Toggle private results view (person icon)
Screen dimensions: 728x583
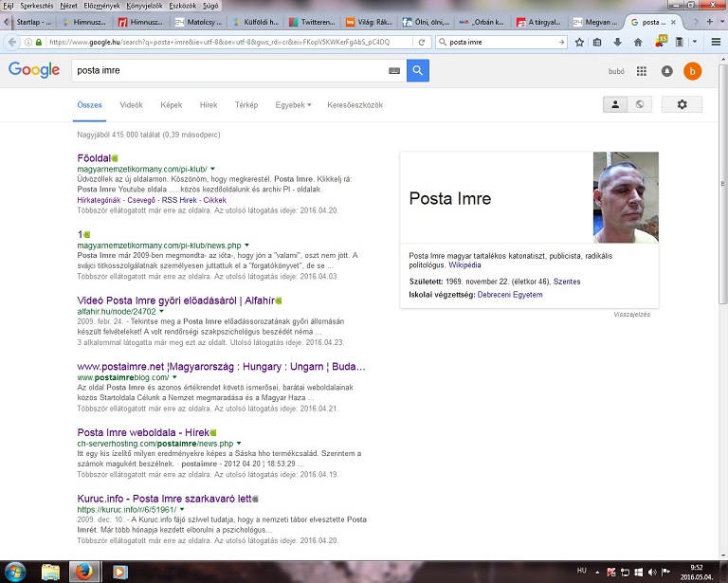point(616,104)
